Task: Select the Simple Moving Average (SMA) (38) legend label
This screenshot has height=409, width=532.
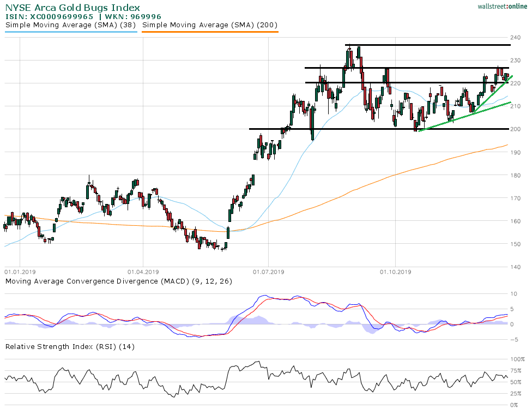Action: click(70, 25)
